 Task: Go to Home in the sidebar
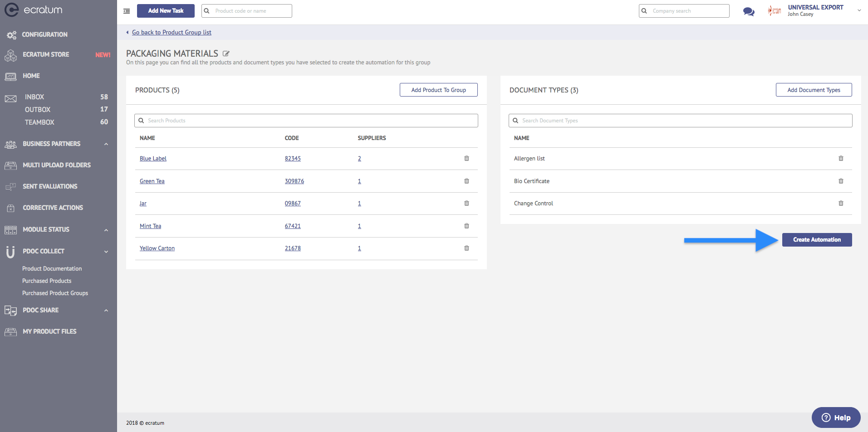click(x=31, y=76)
